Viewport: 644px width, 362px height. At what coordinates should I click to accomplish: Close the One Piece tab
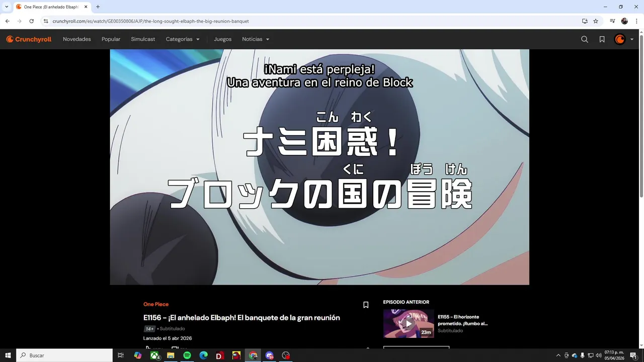pos(86,7)
